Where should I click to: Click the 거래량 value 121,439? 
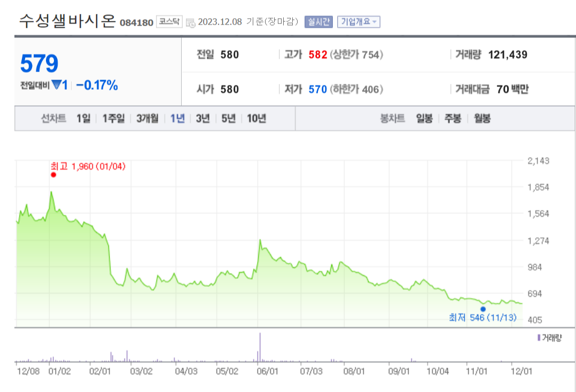coord(508,54)
